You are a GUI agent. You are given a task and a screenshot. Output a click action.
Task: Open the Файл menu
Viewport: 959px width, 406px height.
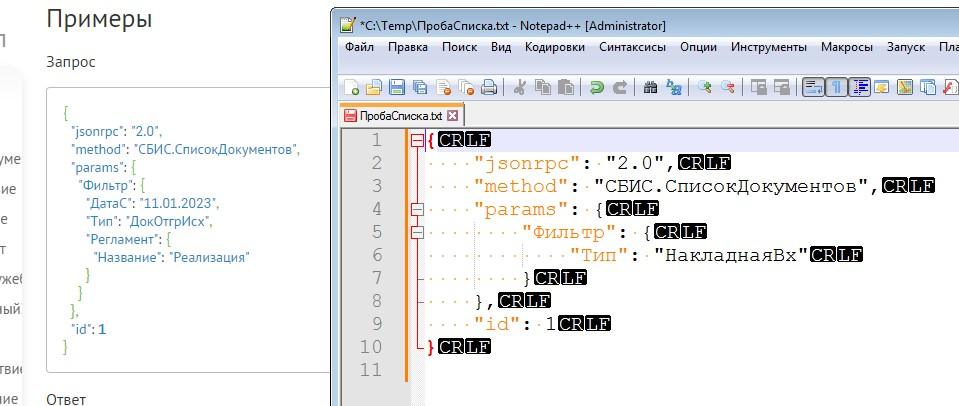point(359,47)
